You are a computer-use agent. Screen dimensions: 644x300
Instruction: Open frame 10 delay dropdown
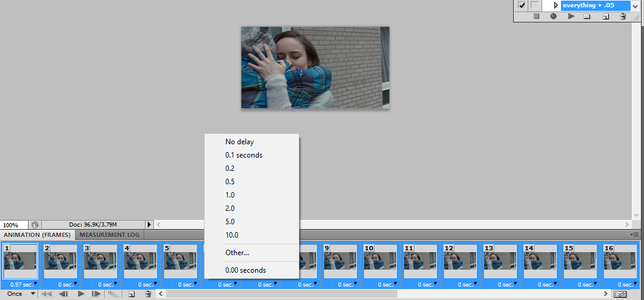tap(387, 284)
